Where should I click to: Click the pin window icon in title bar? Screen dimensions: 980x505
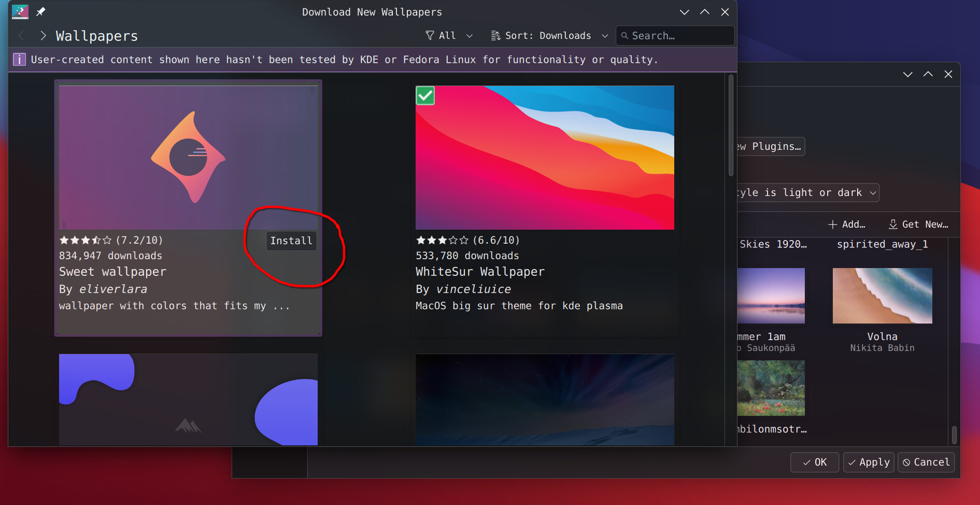click(40, 11)
